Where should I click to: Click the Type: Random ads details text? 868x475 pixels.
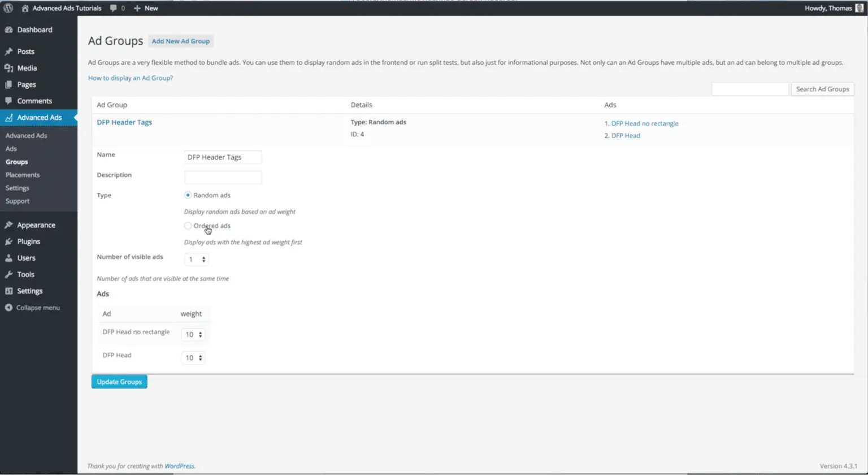pyautogui.click(x=379, y=122)
